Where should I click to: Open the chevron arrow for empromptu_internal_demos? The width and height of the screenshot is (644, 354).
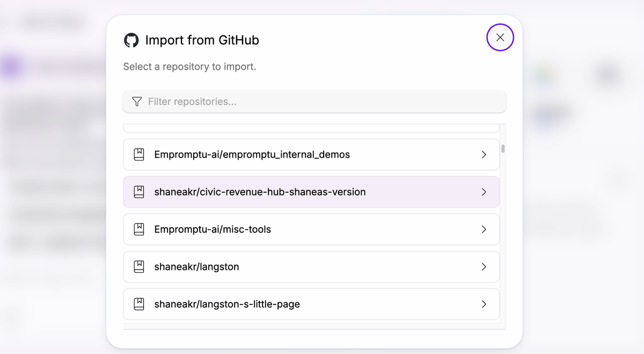tap(484, 155)
